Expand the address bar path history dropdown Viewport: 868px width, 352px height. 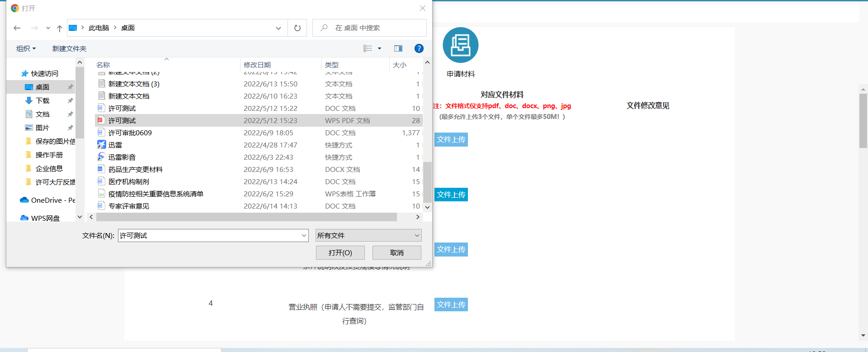[278, 28]
